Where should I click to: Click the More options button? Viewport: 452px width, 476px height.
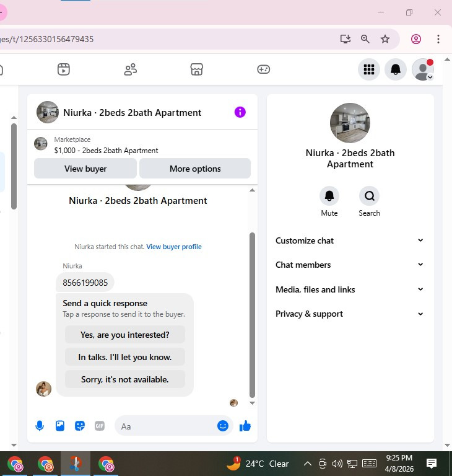coord(195,169)
